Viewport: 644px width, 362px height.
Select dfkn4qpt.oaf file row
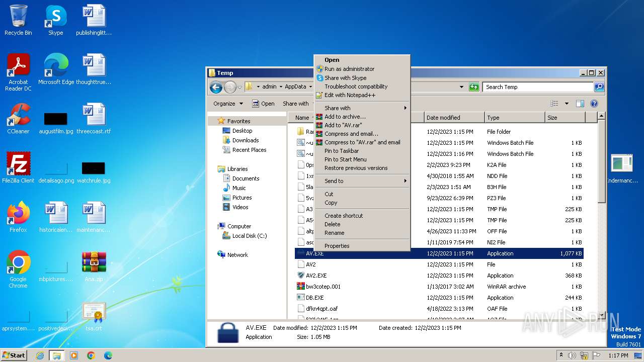(439, 309)
